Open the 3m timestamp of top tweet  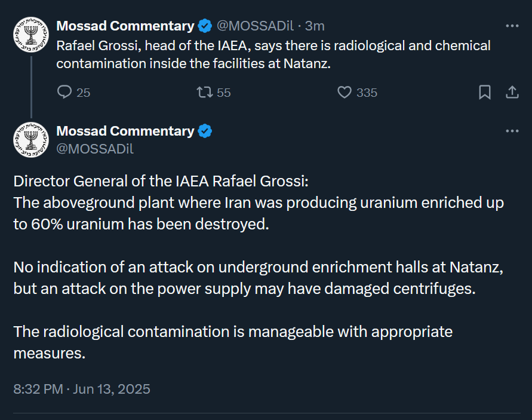[315, 26]
